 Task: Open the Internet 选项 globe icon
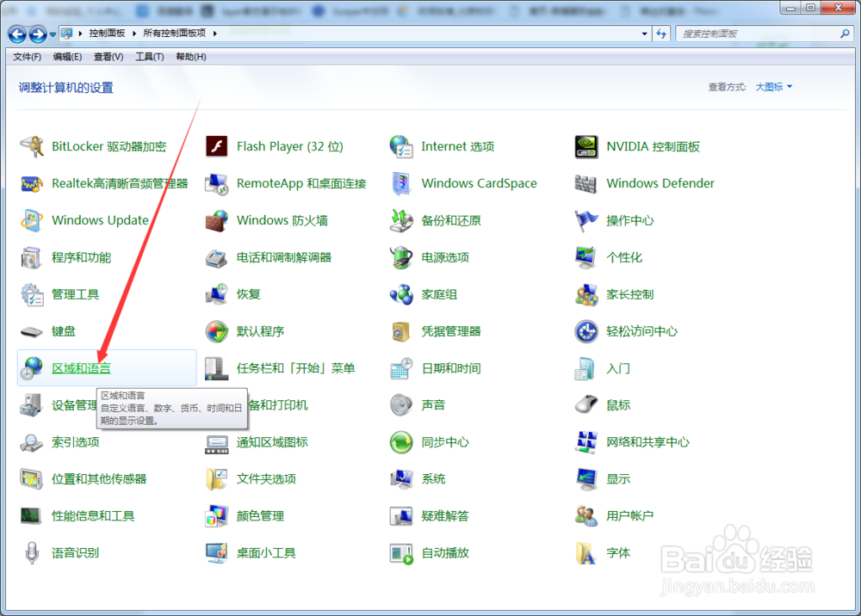[x=401, y=146]
